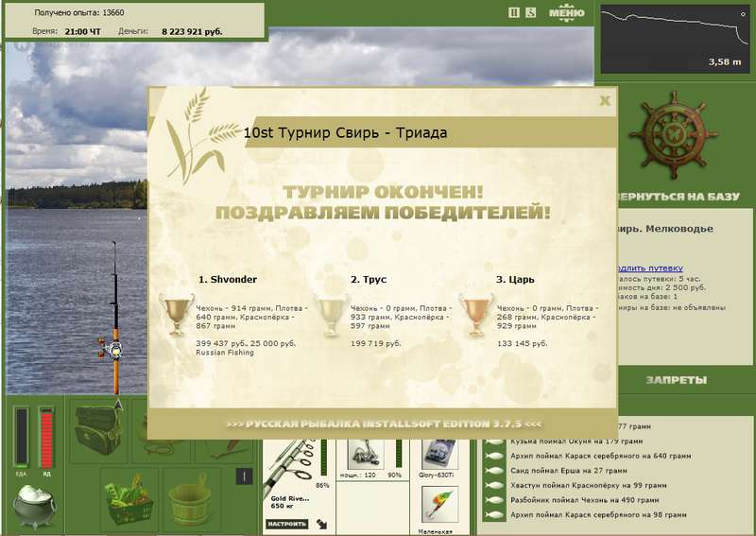Click the РУССКАЯ РЫБАЛКА INSTALLSOFT EDITION footer
The height and width of the screenshot is (536, 756).
[384, 424]
